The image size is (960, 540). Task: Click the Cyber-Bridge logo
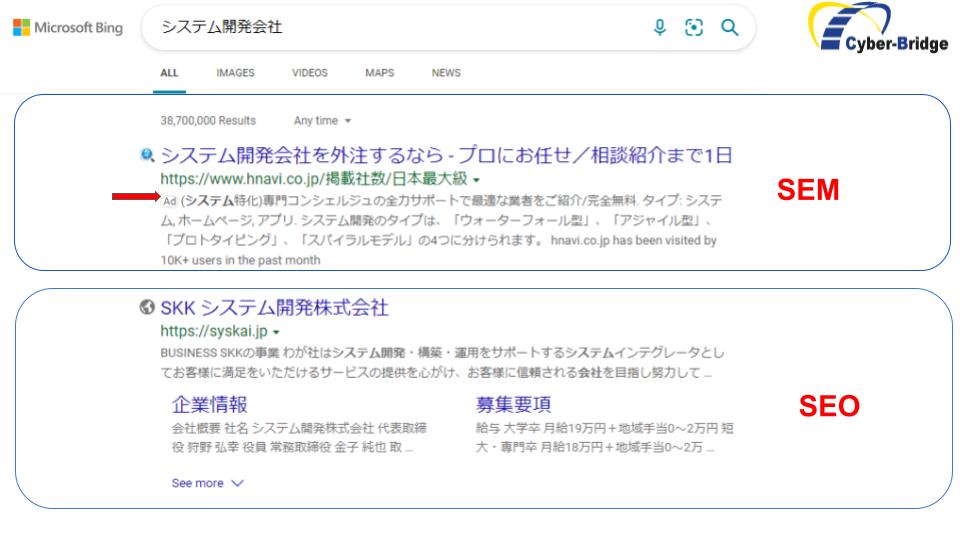[878, 28]
